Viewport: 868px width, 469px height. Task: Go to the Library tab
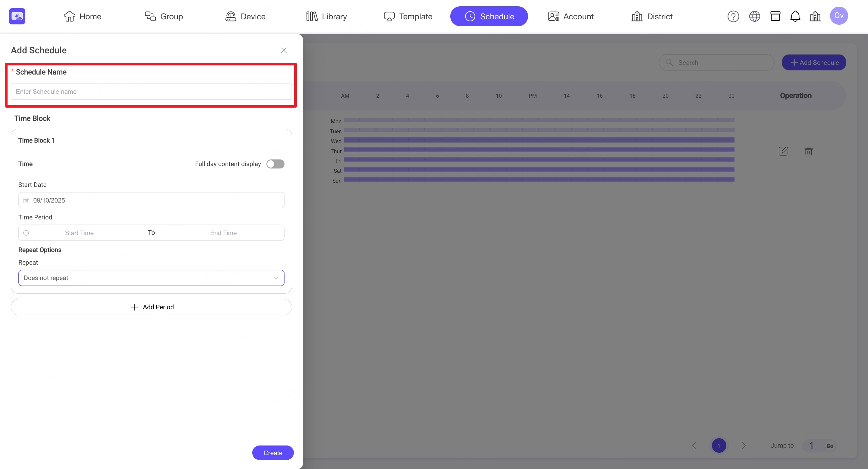(326, 16)
